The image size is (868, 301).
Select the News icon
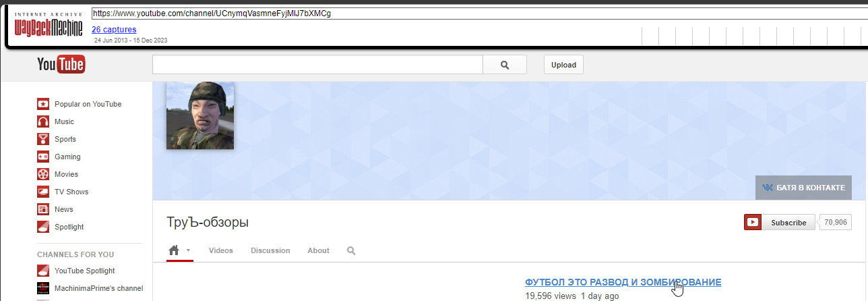(43, 209)
